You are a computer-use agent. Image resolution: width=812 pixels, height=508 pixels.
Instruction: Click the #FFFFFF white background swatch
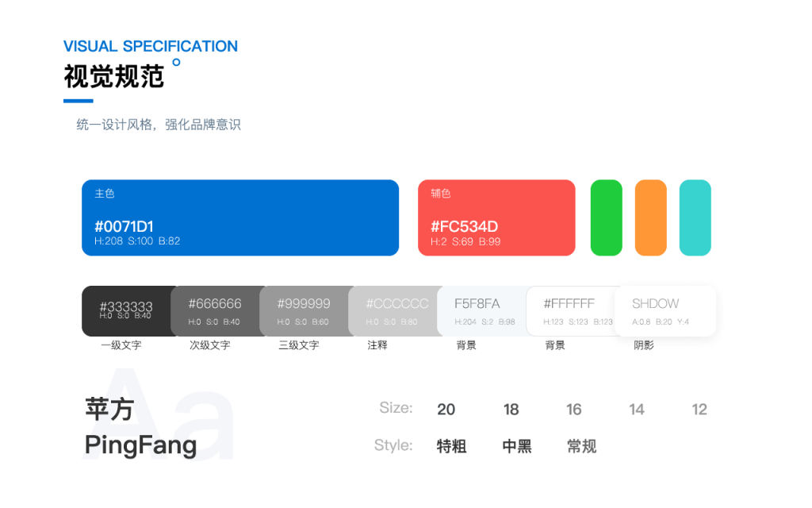coord(571,310)
